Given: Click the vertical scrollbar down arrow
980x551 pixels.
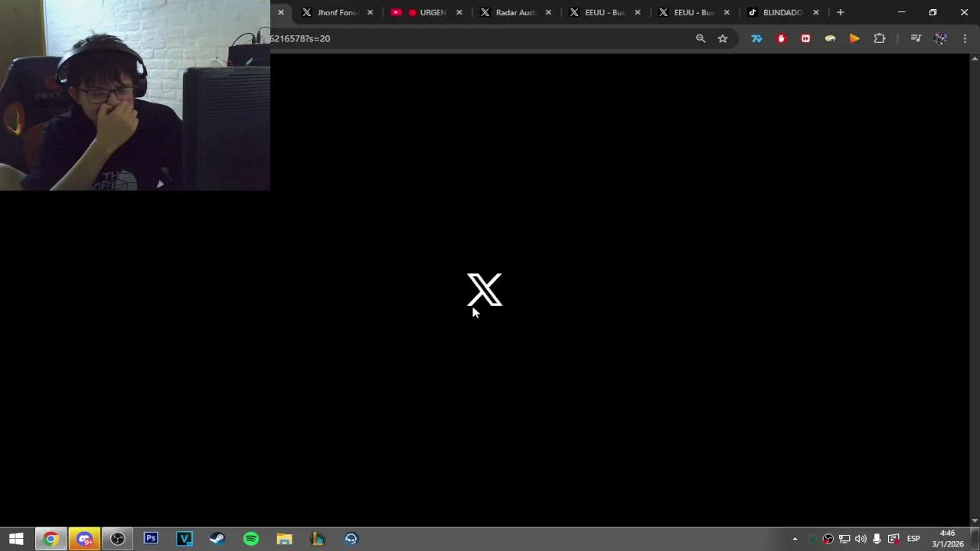Looking at the screenshot, I should (x=975, y=521).
